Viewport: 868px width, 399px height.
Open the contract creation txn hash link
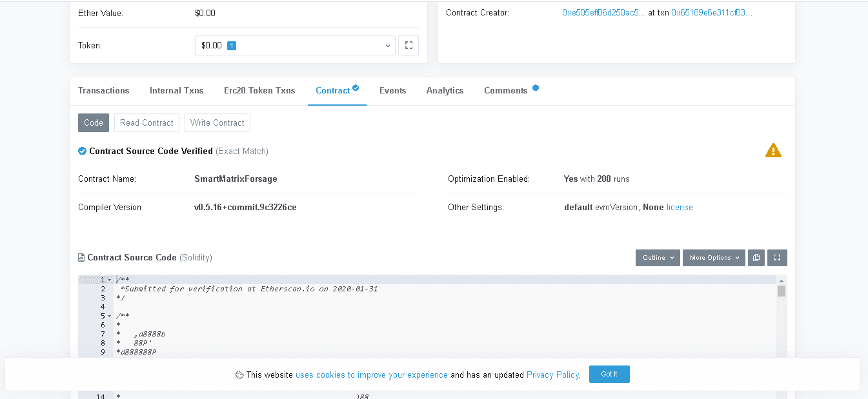[x=711, y=12]
